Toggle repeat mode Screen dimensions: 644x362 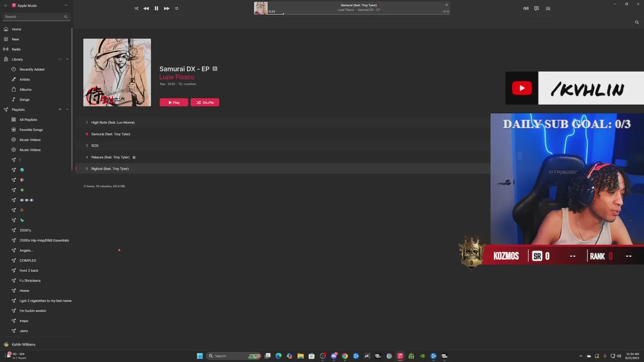[177, 9]
